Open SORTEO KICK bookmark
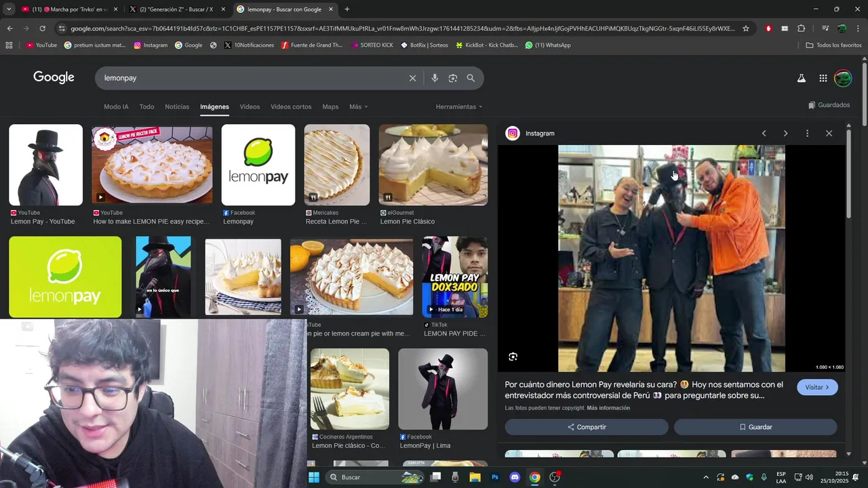868x488 pixels. point(372,45)
